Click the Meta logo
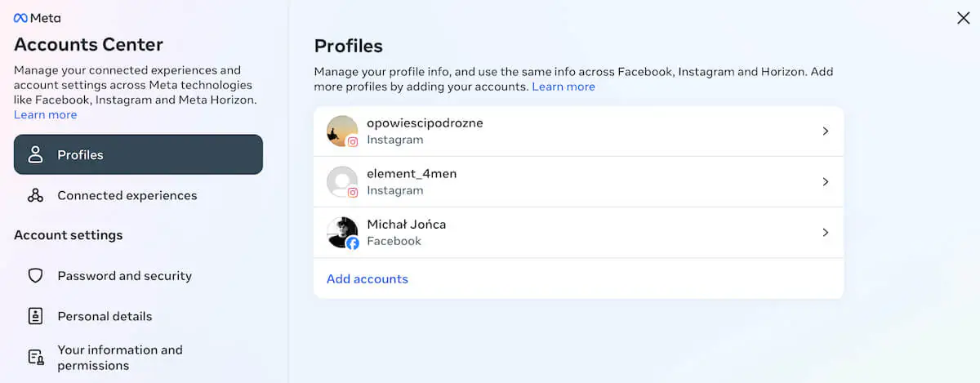Image resolution: width=980 pixels, height=383 pixels. click(37, 18)
